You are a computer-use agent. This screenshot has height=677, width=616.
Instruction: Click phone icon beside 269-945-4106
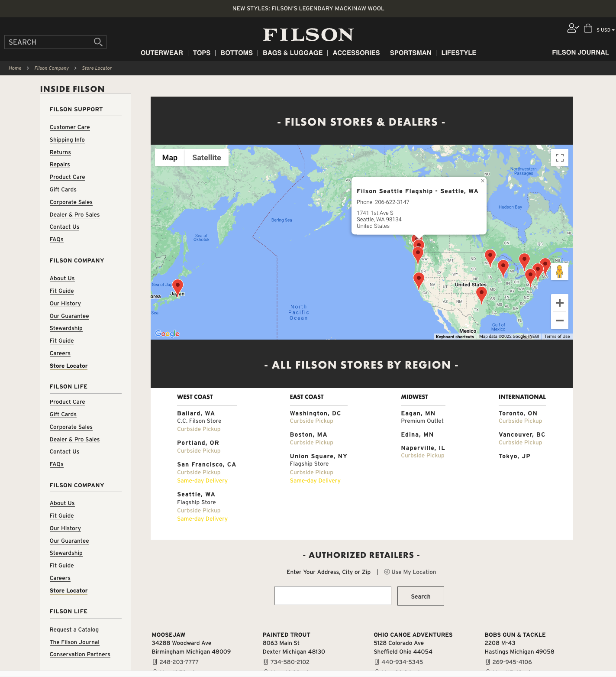pos(488,662)
